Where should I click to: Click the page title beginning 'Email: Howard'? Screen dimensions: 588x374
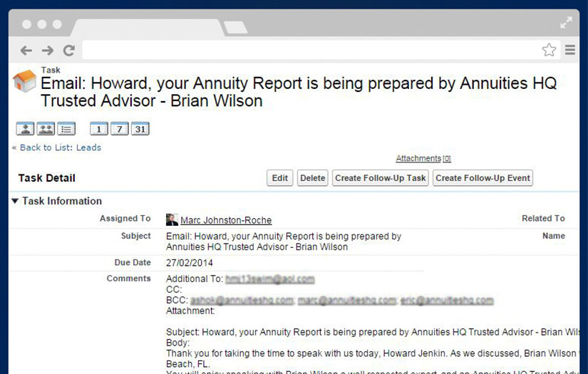point(299,92)
